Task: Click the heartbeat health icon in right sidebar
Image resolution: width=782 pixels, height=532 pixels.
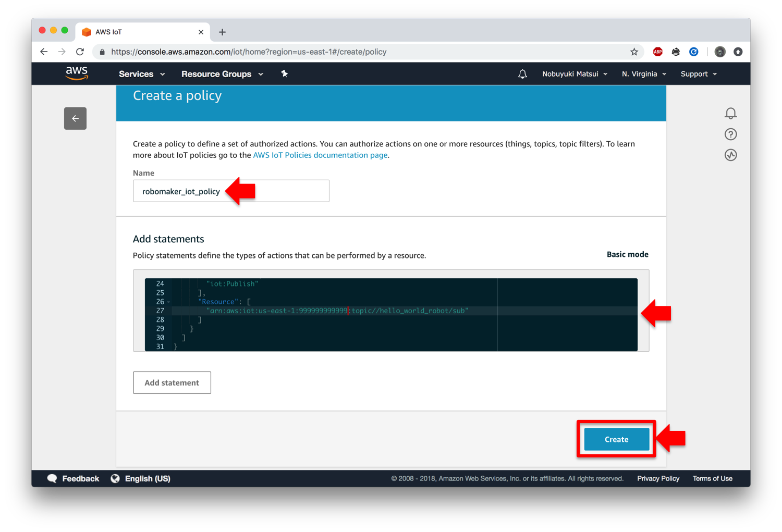Action: click(730, 155)
